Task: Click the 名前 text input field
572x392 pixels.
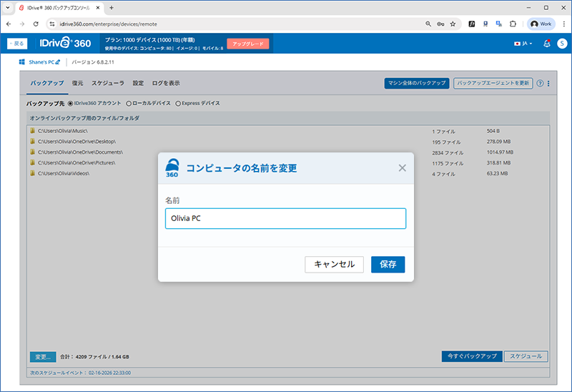Action: pyautogui.click(x=285, y=218)
